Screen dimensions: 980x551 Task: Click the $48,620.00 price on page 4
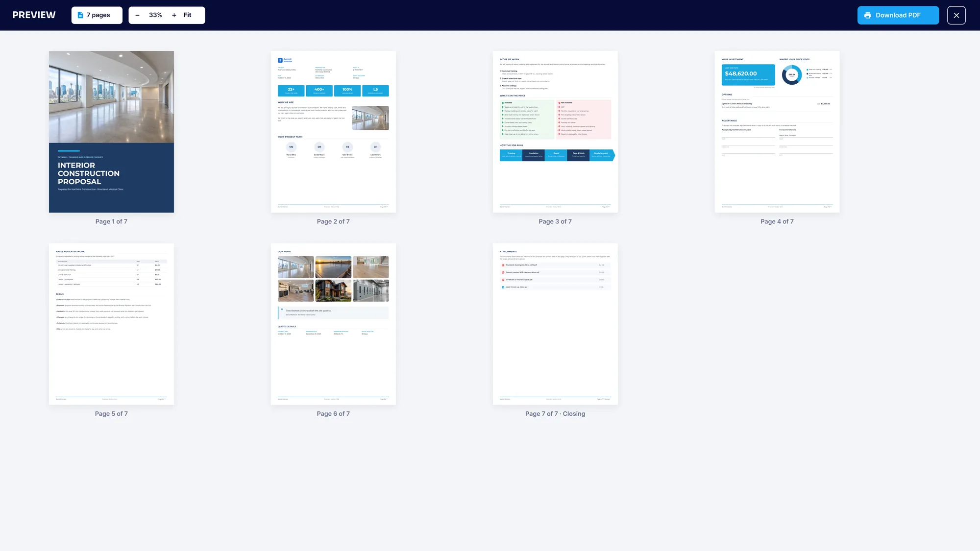pyautogui.click(x=740, y=73)
